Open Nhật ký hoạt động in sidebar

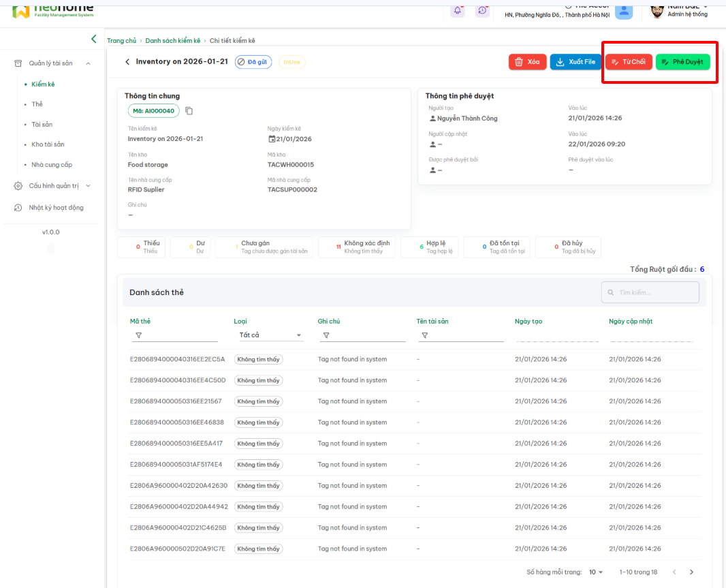point(56,208)
